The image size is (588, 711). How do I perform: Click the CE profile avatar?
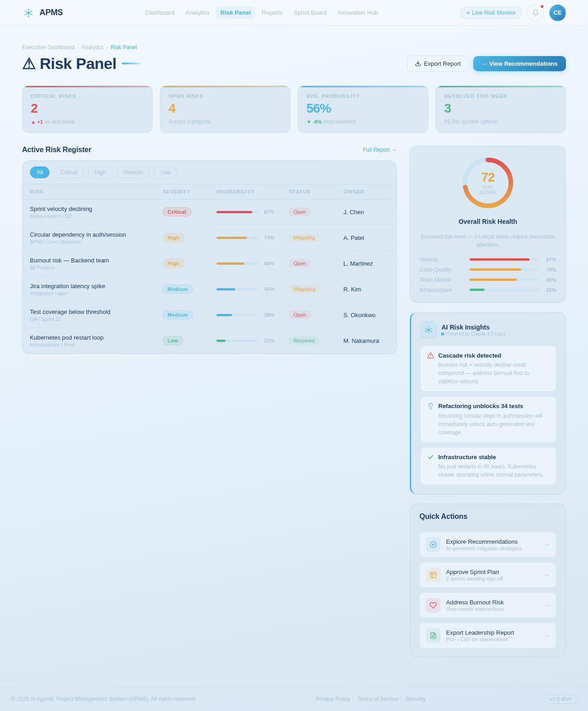coord(557,13)
